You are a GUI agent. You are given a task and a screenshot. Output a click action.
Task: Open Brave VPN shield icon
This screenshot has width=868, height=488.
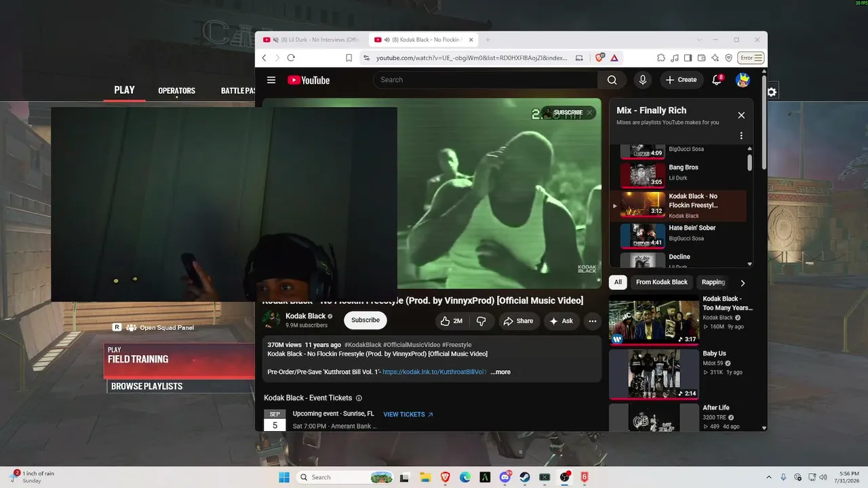729,58
